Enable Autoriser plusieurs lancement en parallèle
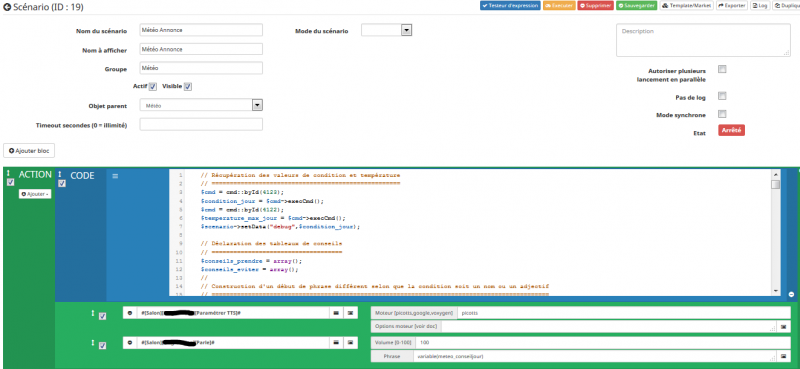Screen dimensions: 800x369 coord(722,69)
